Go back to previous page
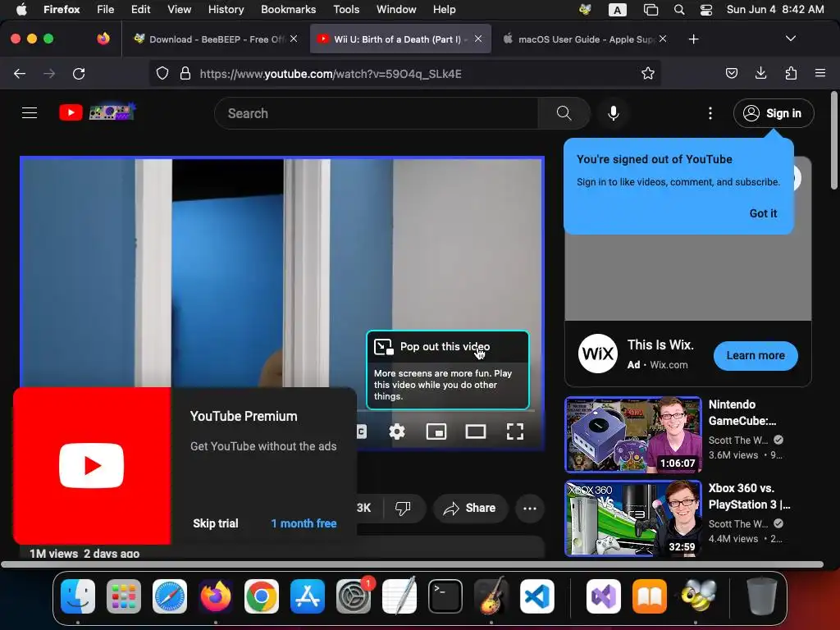Viewport: 840px width, 630px height. click(20, 73)
